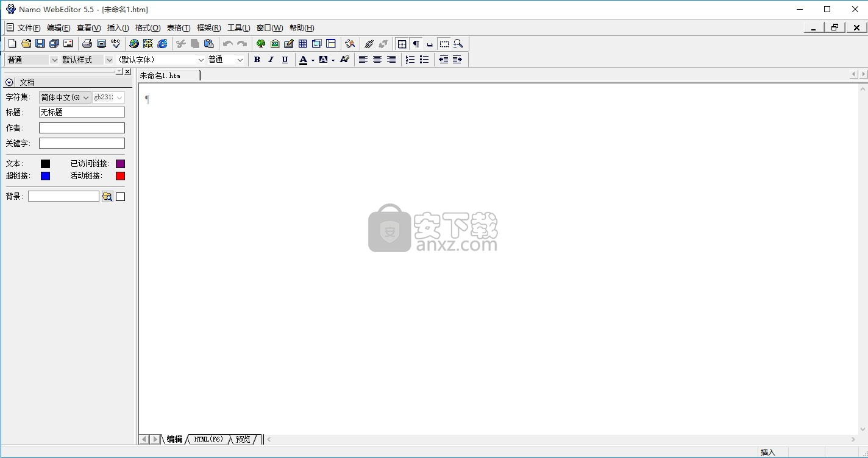868x458 pixels.
Task: Click the 作者 input field
Action: click(82, 128)
